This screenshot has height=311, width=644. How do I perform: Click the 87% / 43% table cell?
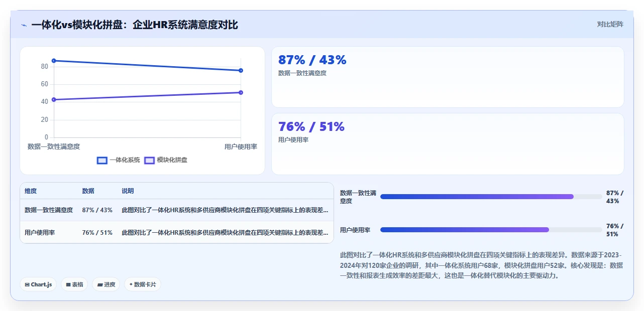97,210
